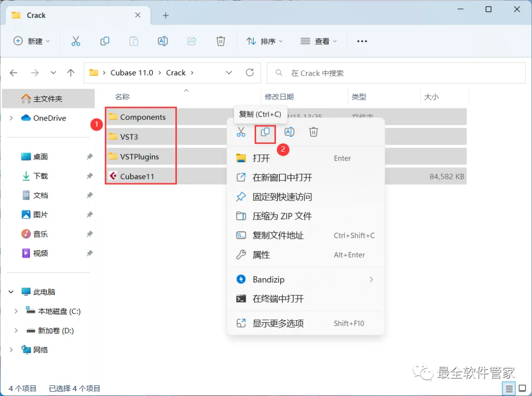Open recent locations chevron beside forward arrow

click(53, 72)
